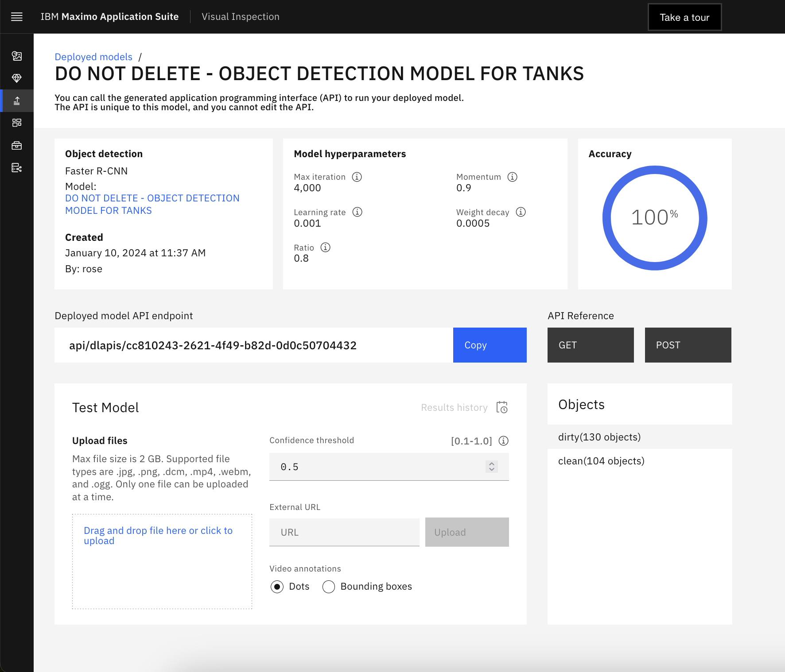Select Bounding boxes video annotation option
This screenshot has height=672, width=785.
(x=329, y=587)
